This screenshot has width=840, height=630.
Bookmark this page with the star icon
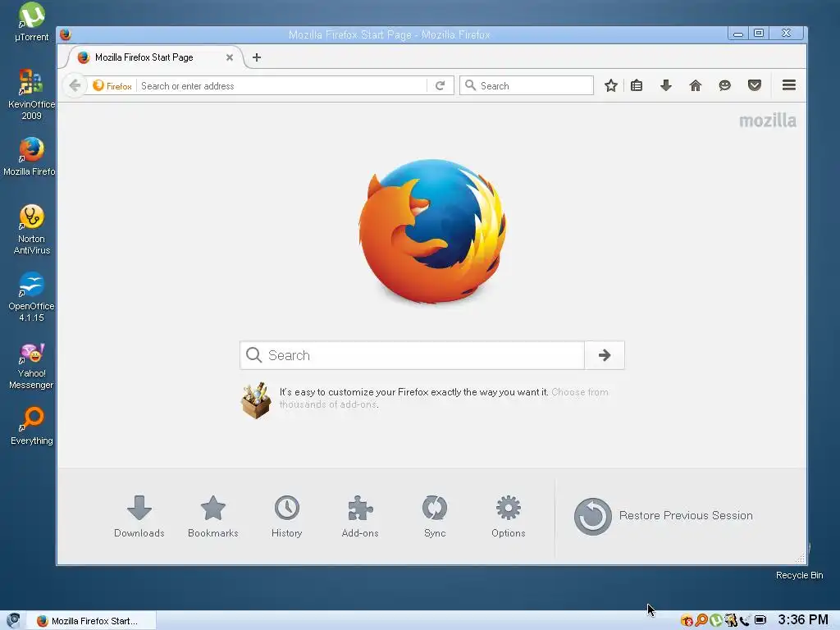tap(610, 85)
